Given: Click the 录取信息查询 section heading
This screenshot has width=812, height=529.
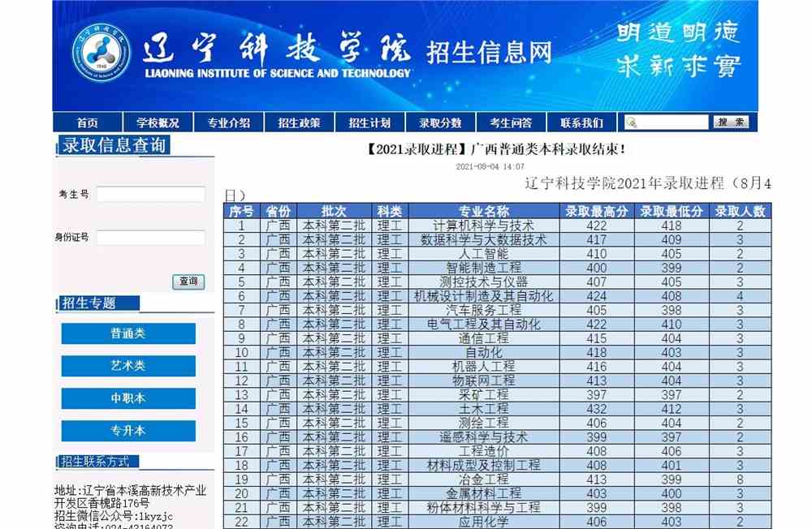Looking at the screenshot, I should point(114,145).
